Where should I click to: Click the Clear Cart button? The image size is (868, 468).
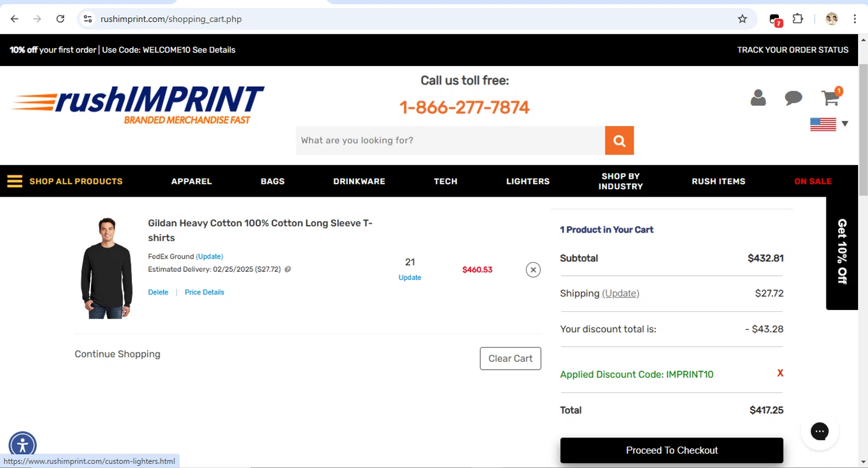click(510, 359)
